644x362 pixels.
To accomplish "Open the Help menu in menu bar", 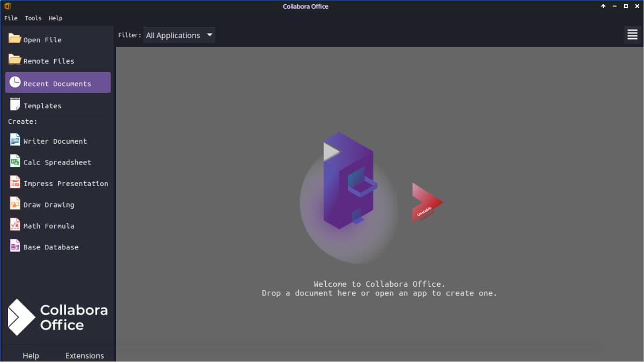I will (55, 18).
